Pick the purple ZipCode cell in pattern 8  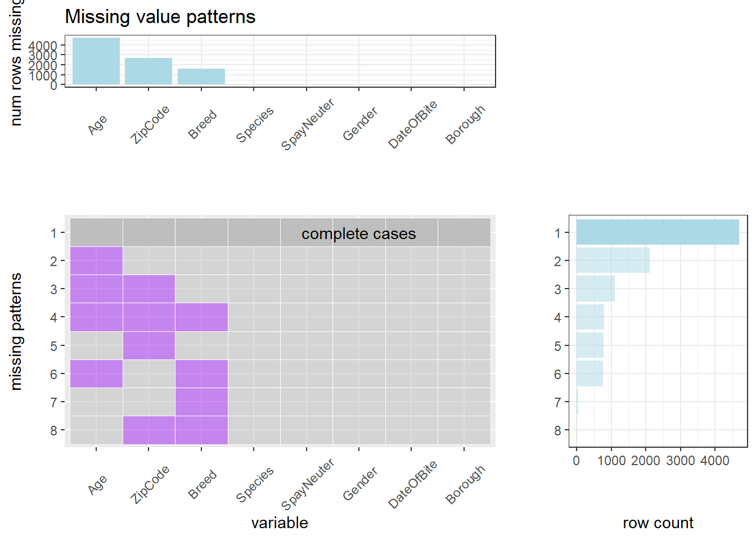pyautogui.click(x=149, y=430)
